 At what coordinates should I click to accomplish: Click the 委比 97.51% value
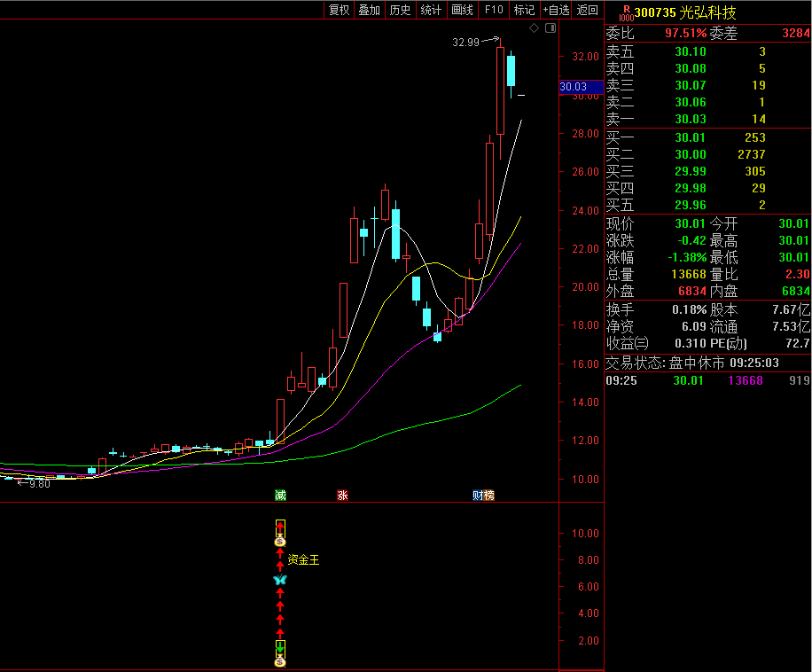pyautogui.click(x=685, y=33)
